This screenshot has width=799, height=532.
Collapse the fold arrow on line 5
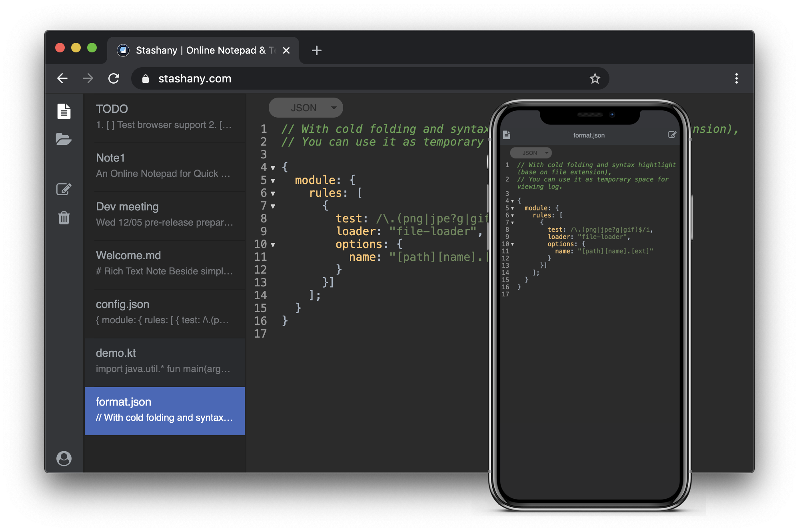[x=273, y=181]
